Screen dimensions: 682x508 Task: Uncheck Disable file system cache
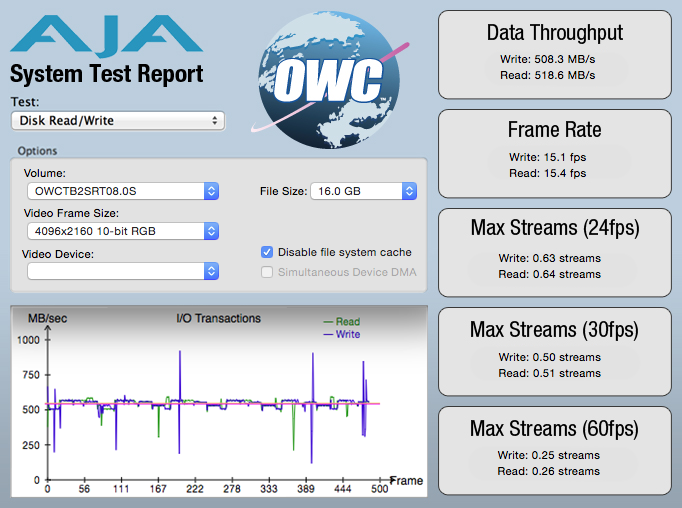pos(267,252)
